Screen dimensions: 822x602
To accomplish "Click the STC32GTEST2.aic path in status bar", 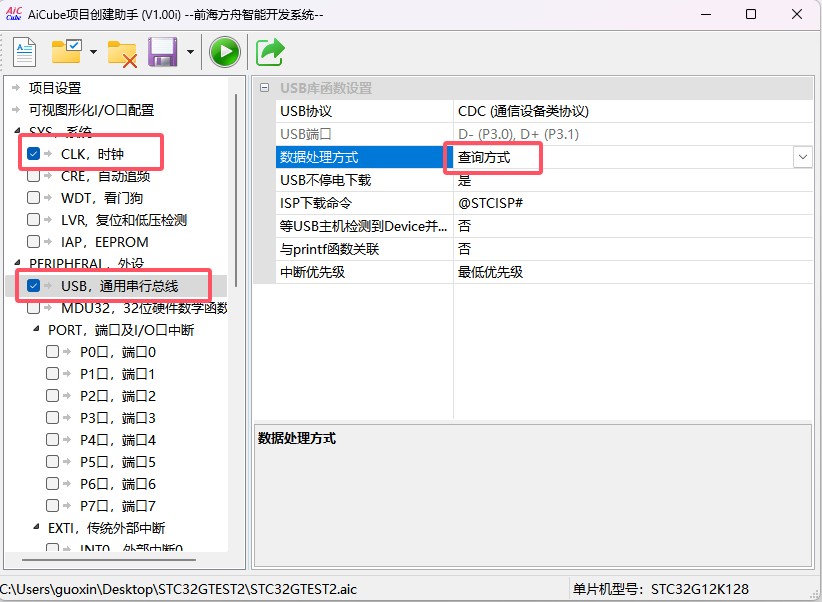I will (178, 589).
